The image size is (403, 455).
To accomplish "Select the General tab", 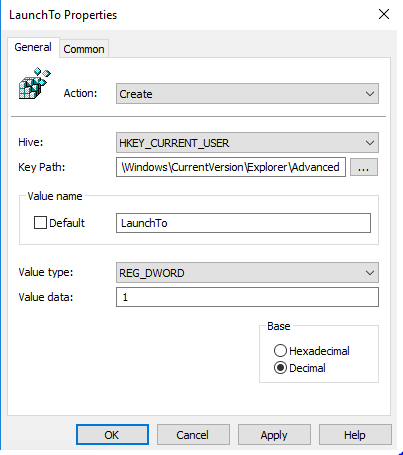I will (x=33, y=47).
